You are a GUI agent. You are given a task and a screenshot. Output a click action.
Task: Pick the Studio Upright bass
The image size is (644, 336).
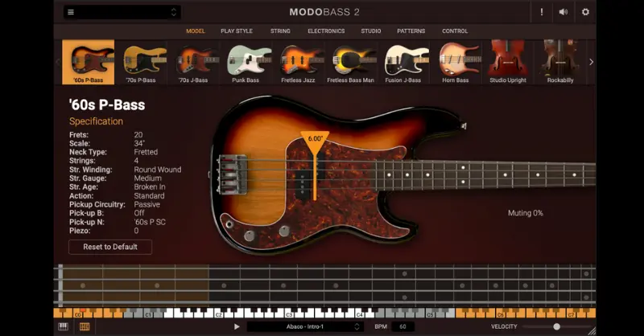508,63
